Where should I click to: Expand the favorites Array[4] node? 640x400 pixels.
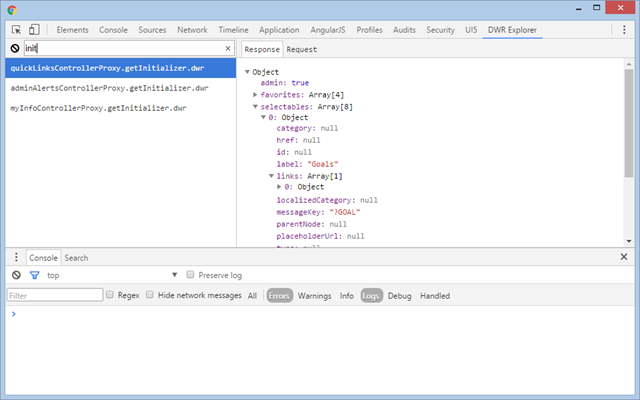point(256,94)
